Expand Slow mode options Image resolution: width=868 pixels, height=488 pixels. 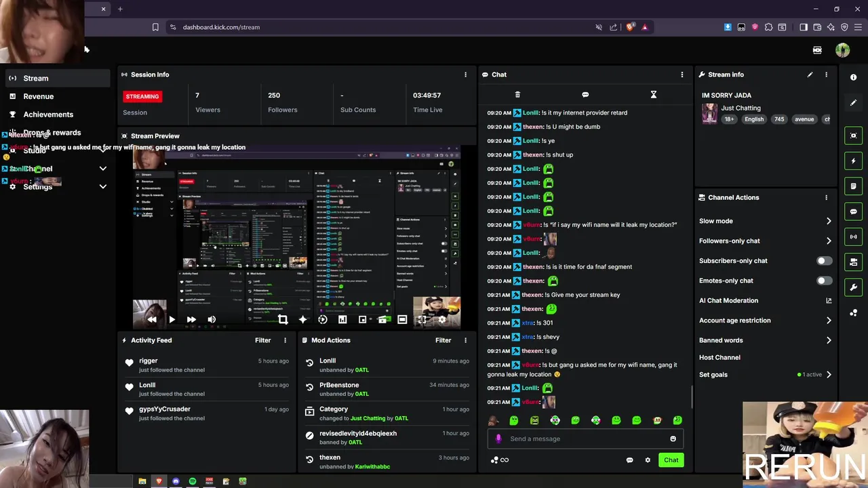click(x=829, y=221)
